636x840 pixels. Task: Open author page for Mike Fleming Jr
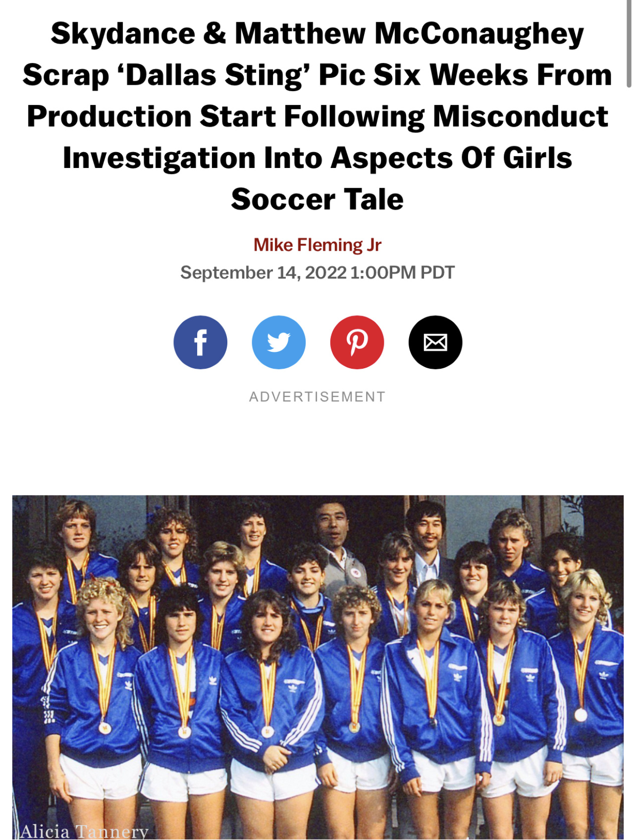[317, 245]
